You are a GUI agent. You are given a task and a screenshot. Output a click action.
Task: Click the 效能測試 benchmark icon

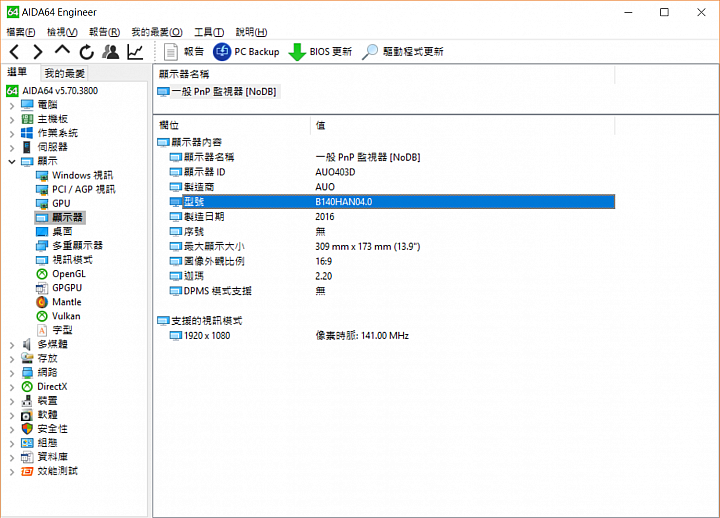point(27,471)
